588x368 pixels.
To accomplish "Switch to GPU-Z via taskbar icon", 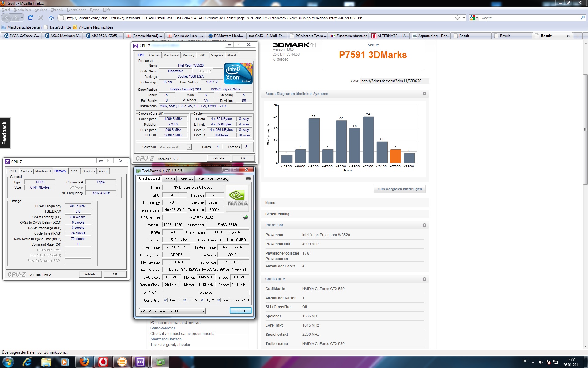I will [160, 362].
